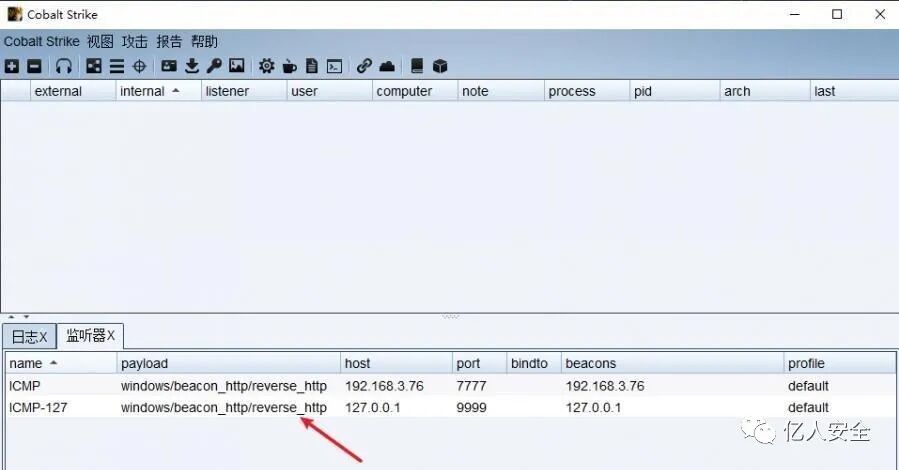Open the 攻击 menu
The width and height of the screenshot is (899, 470).
tap(135, 41)
